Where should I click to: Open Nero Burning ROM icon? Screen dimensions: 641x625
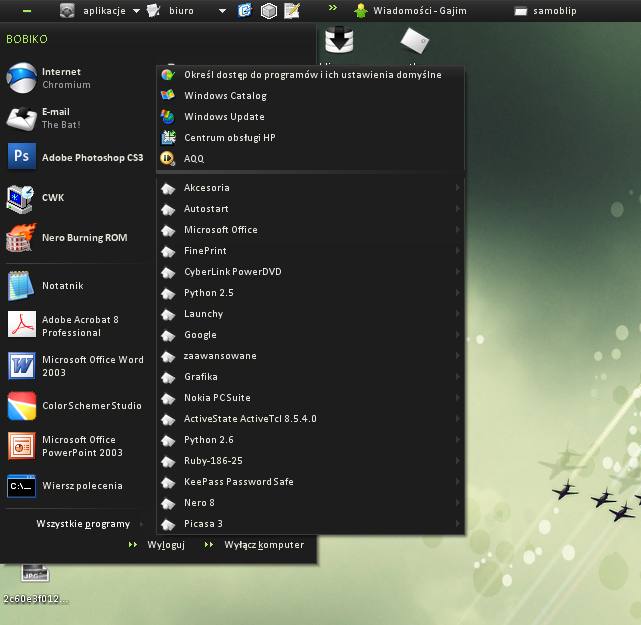pyautogui.click(x=21, y=237)
